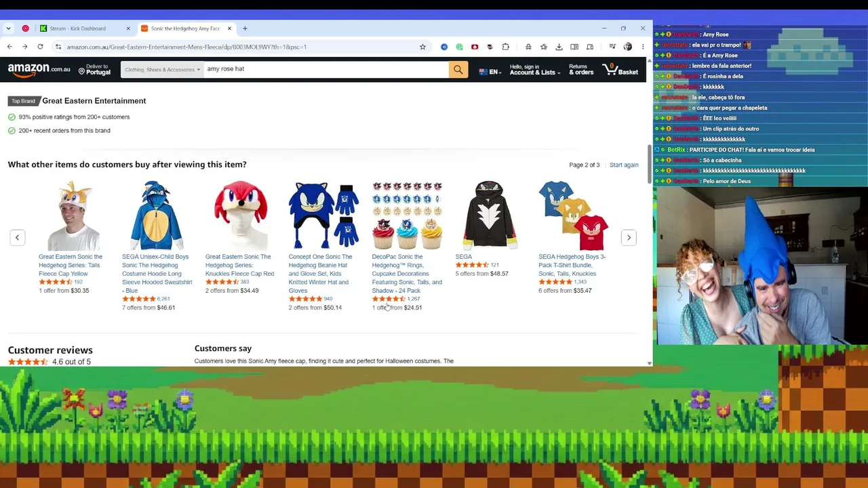Open the reading mode book icon
The image size is (868, 488).
point(574,47)
